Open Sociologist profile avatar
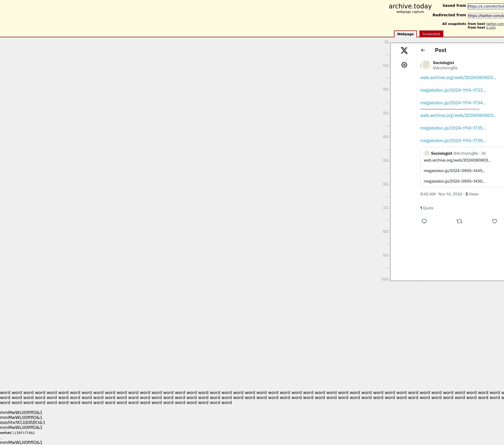 pyautogui.click(x=426, y=65)
